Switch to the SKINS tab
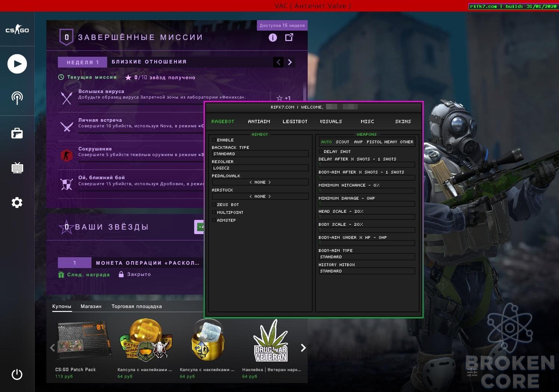The image size is (559, 392). (x=403, y=121)
